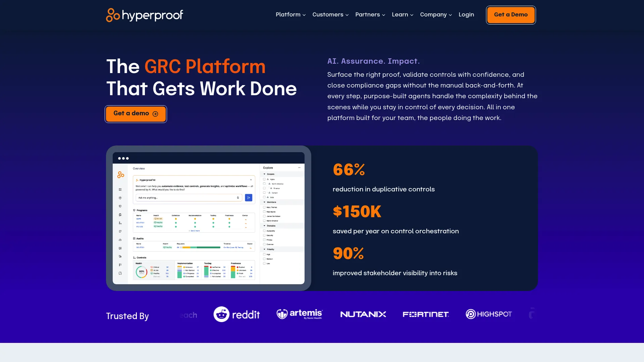Click the At risk health badge for GDPR
This screenshot has height=362, width=644.
158,219
